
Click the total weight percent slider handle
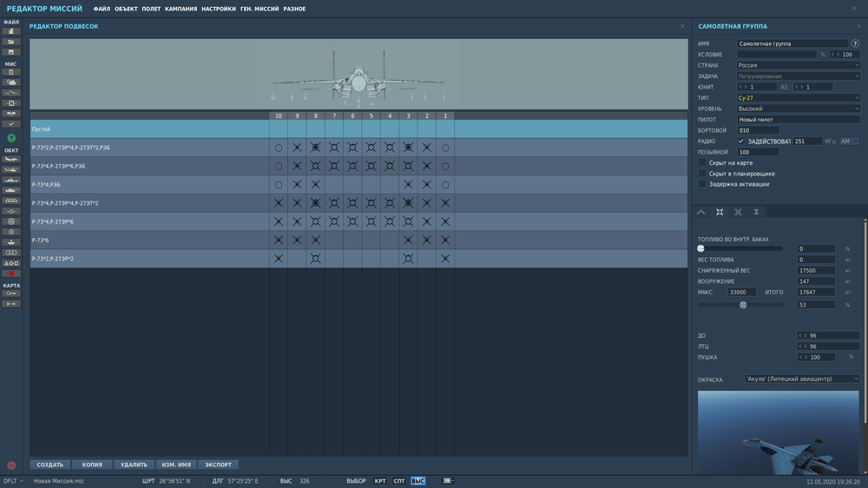(744, 305)
